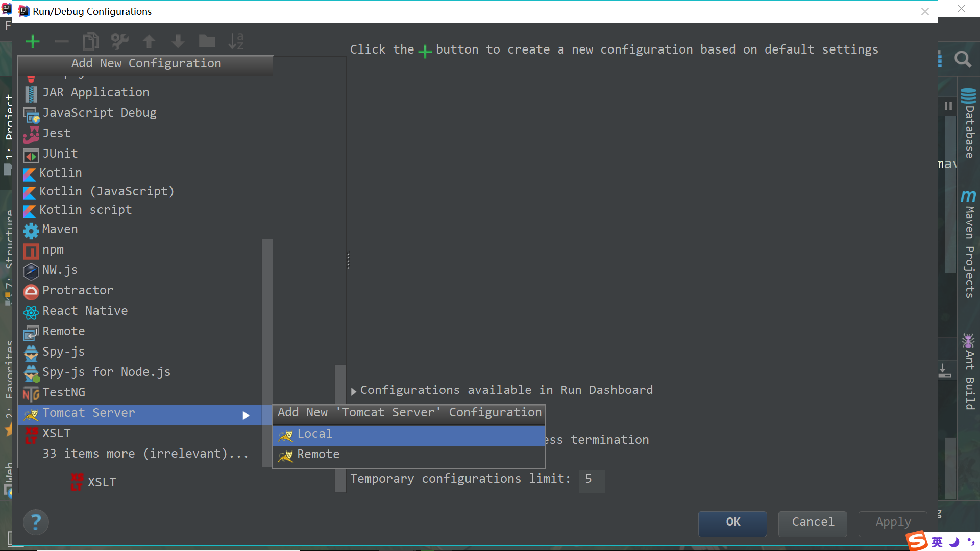Expand the Tomcat Server submenu arrow

pos(247,415)
